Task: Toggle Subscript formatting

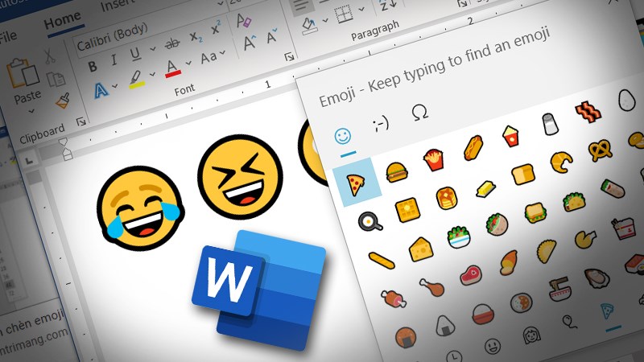Action: tap(196, 36)
